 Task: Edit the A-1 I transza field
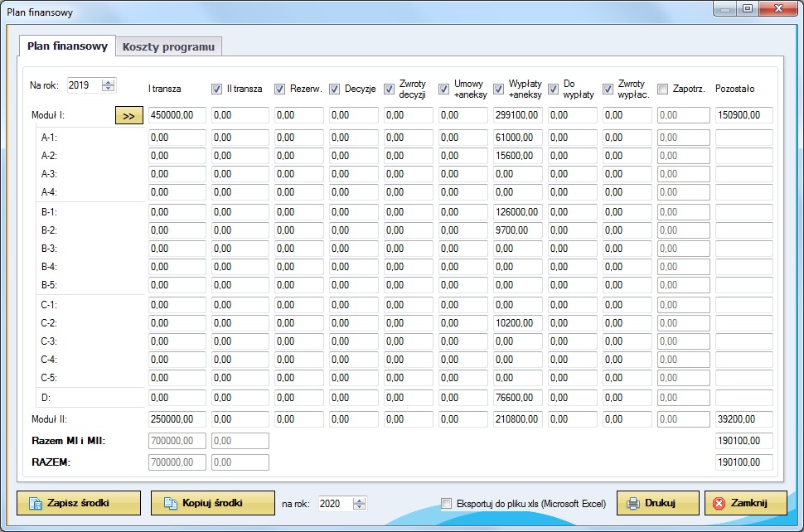click(x=177, y=138)
